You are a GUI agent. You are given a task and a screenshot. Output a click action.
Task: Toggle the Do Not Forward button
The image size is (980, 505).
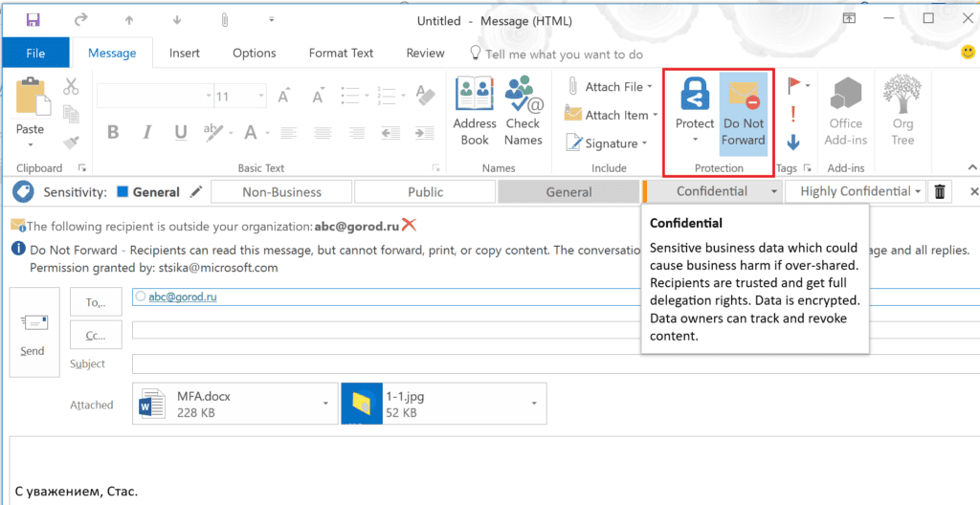tap(743, 113)
